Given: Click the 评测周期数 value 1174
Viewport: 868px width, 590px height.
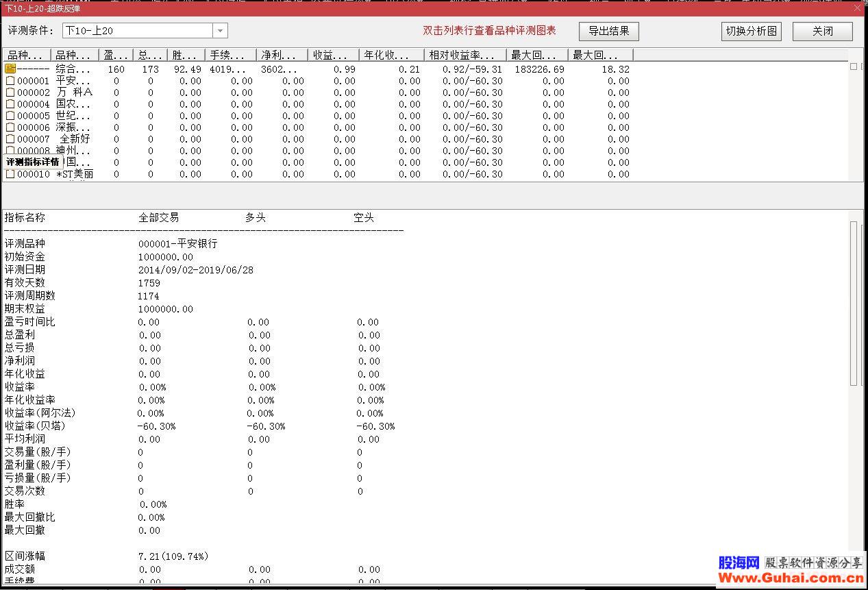Looking at the screenshot, I should click(x=149, y=296).
